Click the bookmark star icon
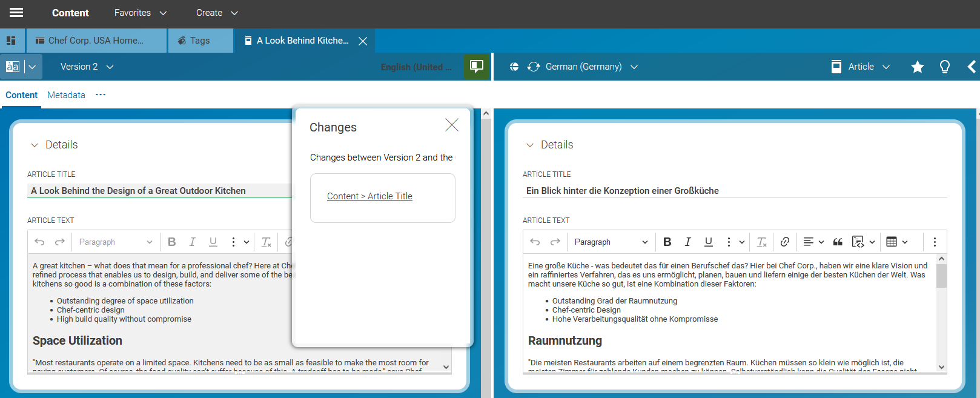This screenshot has width=980, height=398. click(x=917, y=67)
